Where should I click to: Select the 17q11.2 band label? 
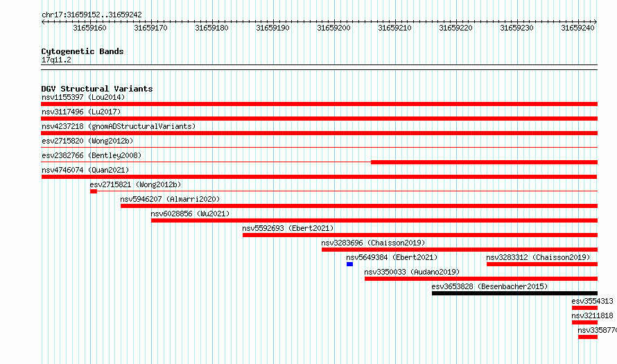(x=56, y=60)
